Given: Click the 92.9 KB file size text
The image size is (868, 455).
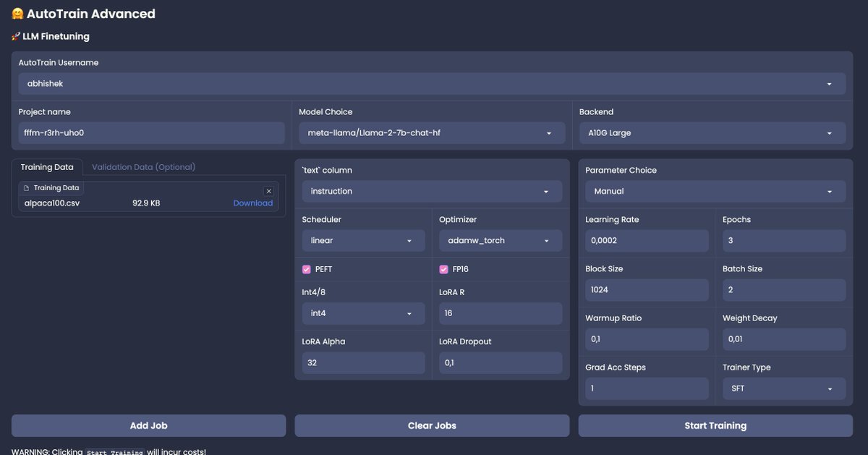Looking at the screenshot, I should 146,203.
